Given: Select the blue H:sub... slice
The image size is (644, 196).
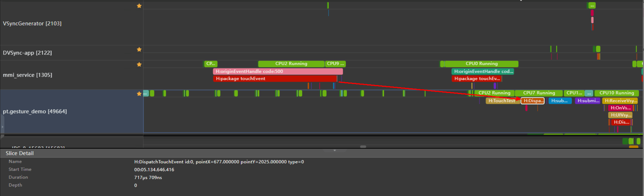Looking at the screenshot, I should click(560, 101).
